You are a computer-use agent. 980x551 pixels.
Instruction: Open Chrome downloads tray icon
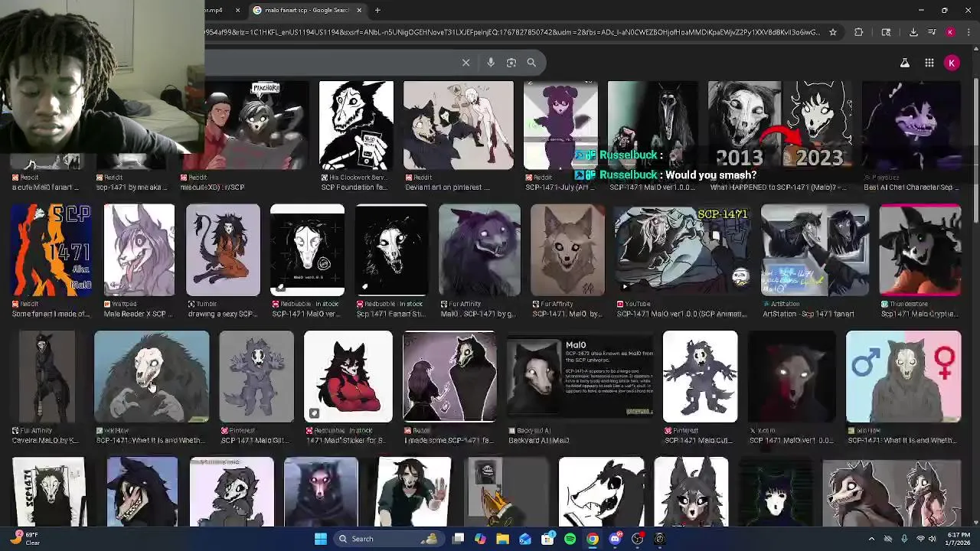(x=913, y=32)
